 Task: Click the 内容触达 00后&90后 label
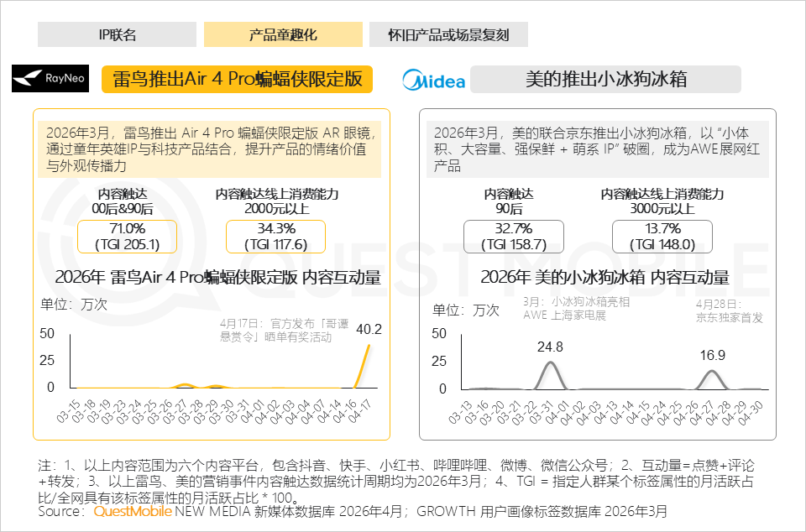pos(123,201)
